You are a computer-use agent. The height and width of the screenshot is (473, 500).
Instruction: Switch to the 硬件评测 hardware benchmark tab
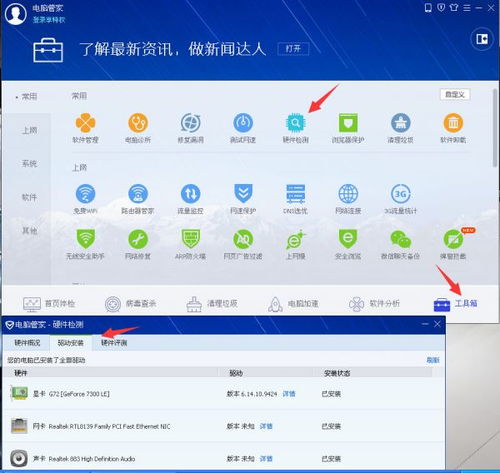point(114,343)
